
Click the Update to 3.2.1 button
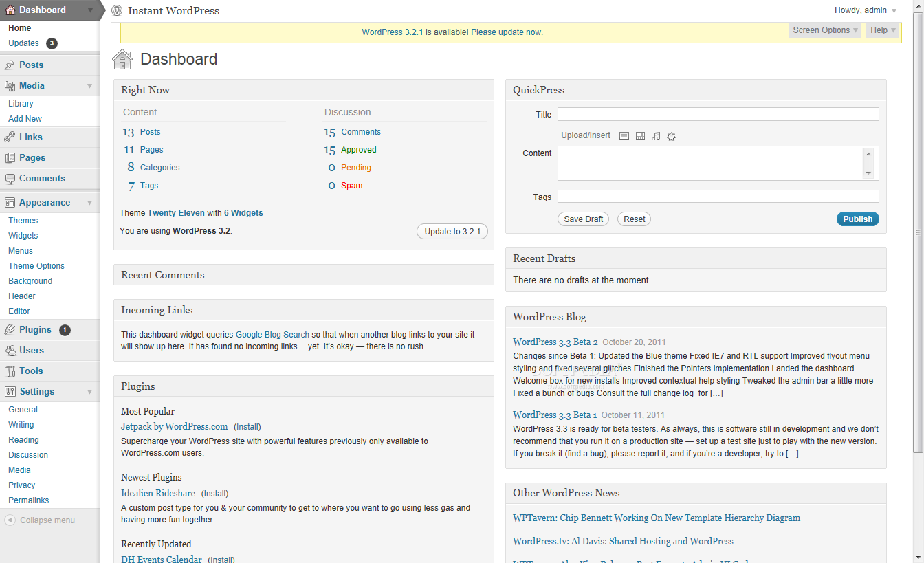tap(452, 232)
